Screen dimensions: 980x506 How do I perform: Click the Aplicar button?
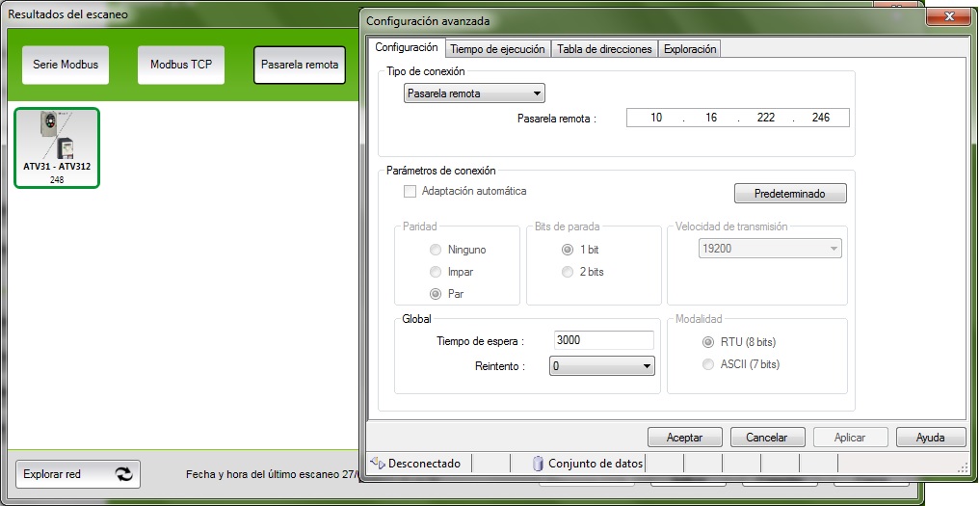[x=850, y=438]
